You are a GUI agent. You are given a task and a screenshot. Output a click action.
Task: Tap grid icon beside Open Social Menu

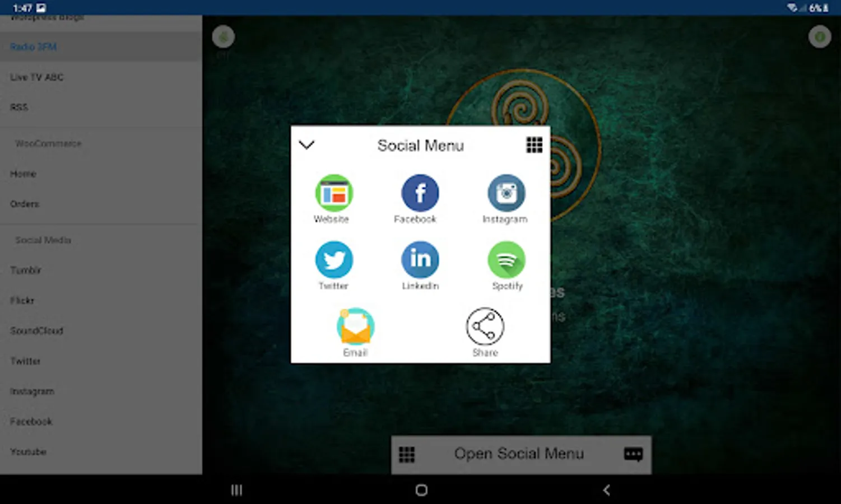(x=407, y=455)
